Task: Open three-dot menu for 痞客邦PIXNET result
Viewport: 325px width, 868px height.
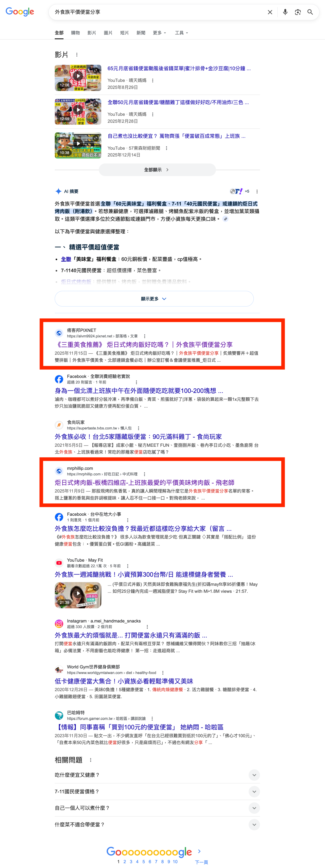Action: click(x=145, y=336)
